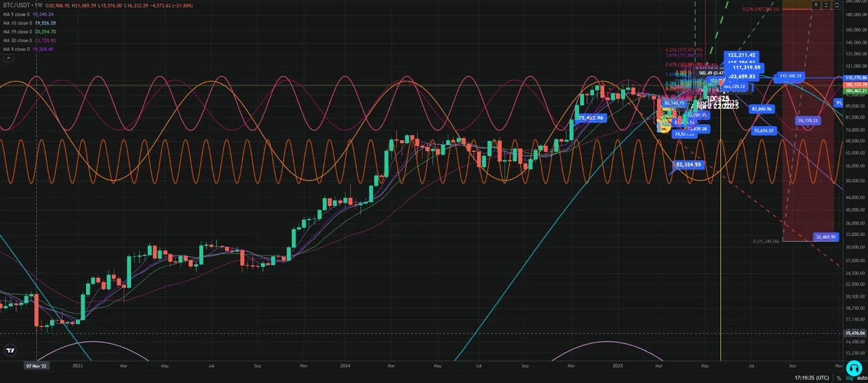This screenshot has height=383, width=868.
Task: Click the TradingView logo on chart
Action: tap(10, 350)
